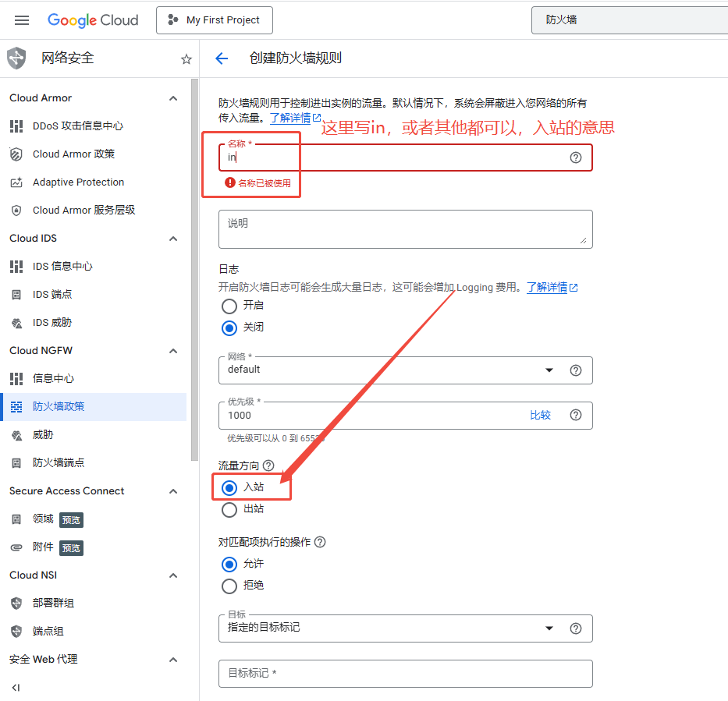The image size is (728, 701).
Task: Collapse the Secure Access Connect section
Action: coord(173,491)
